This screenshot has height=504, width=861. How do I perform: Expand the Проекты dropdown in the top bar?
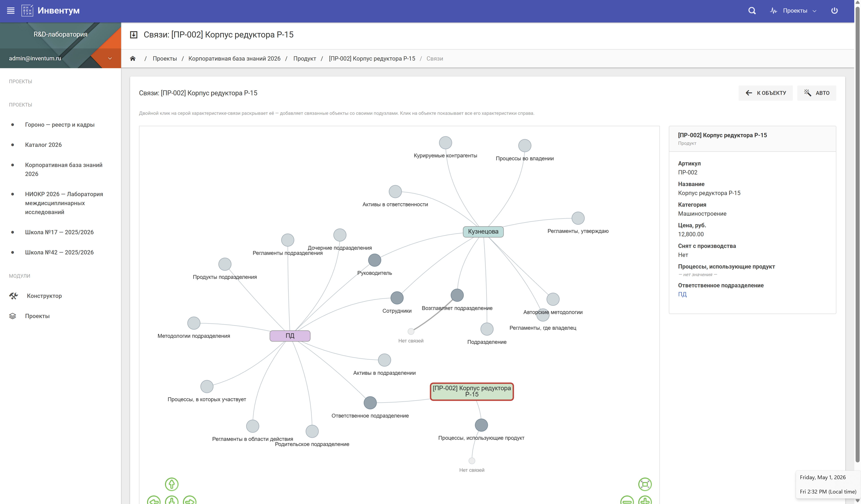[793, 11]
